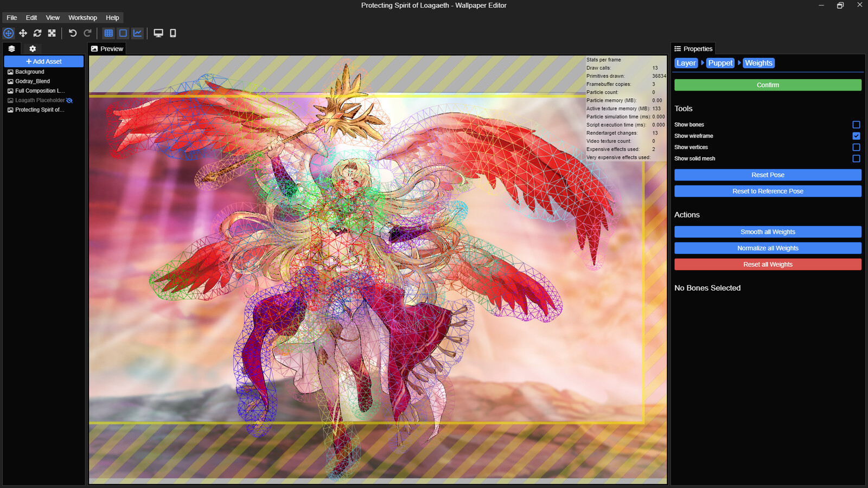Screen dimensions: 868x488
Task: Select the scale tool icon
Action: click(x=52, y=33)
